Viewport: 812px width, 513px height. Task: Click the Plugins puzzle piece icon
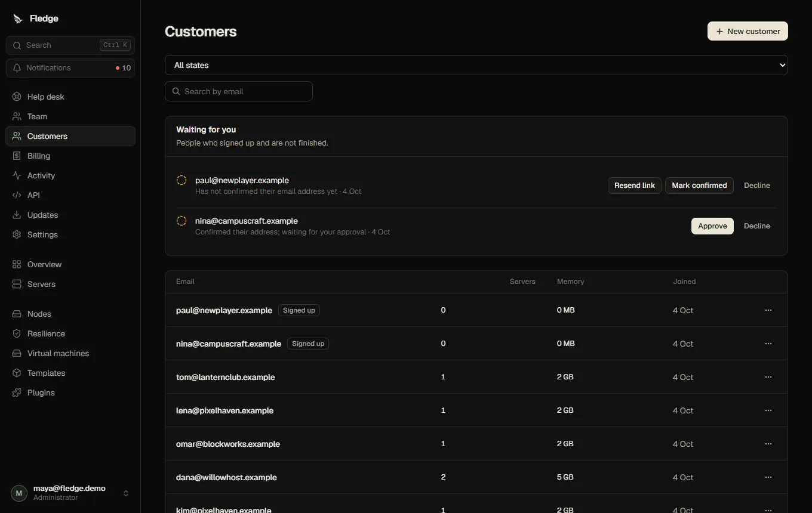click(x=17, y=393)
